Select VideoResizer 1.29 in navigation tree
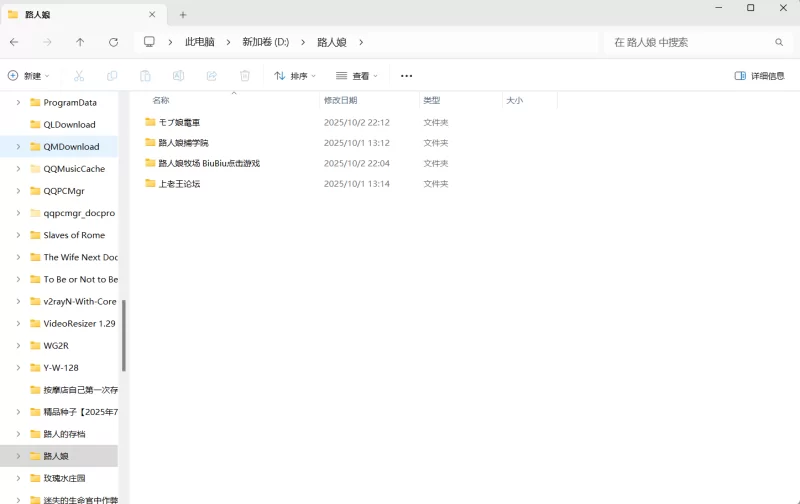The width and height of the screenshot is (800, 504). (79, 323)
